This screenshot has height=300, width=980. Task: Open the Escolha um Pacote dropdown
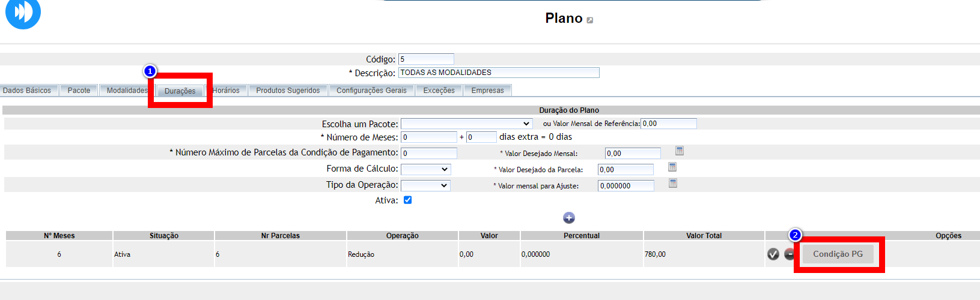(466, 124)
